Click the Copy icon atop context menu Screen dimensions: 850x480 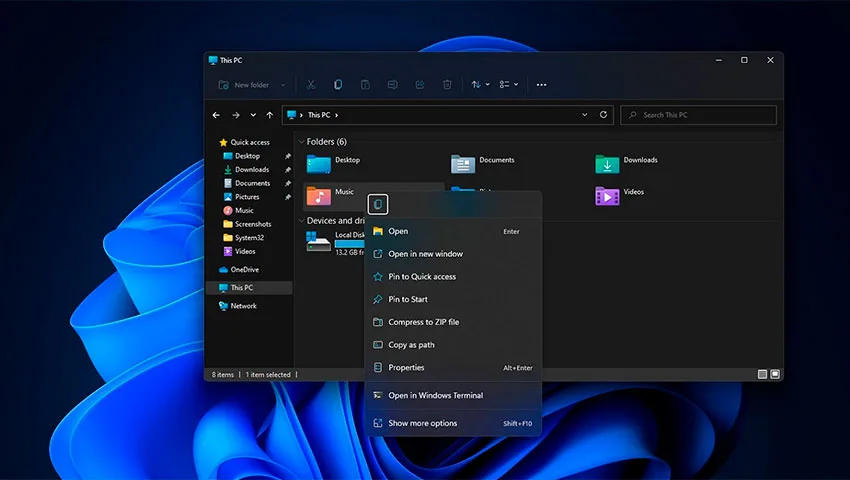click(x=378, y=204)
